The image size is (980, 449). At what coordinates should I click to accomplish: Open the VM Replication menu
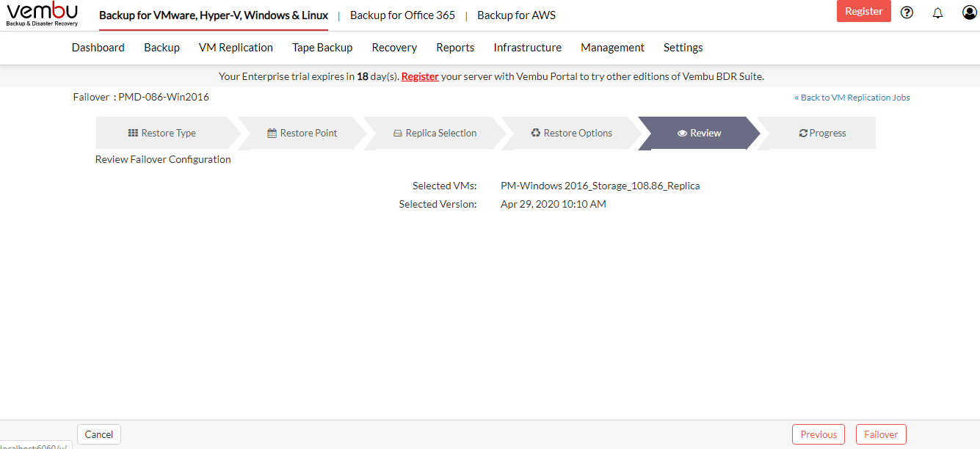click(236, 48)
